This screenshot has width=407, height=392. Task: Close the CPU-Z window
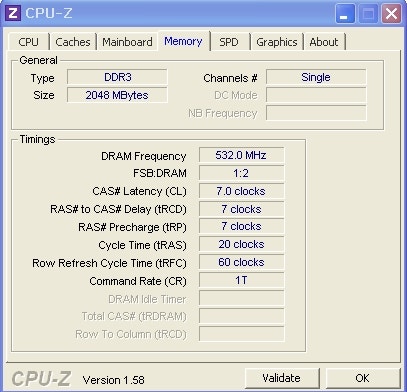pyautogui.click(x=391, y=14)
